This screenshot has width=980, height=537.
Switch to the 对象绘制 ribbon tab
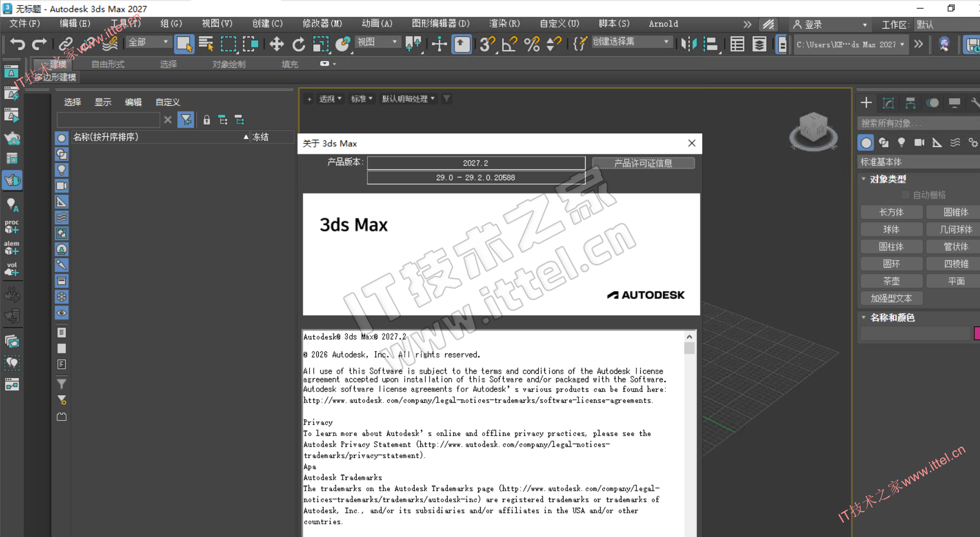pyautogui.click(x=229, y=64)
